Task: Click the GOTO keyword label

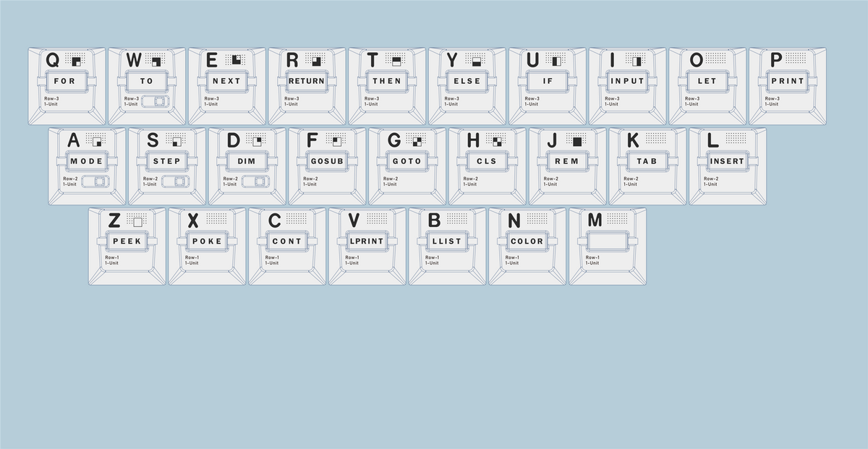Action: click(407, 161)
